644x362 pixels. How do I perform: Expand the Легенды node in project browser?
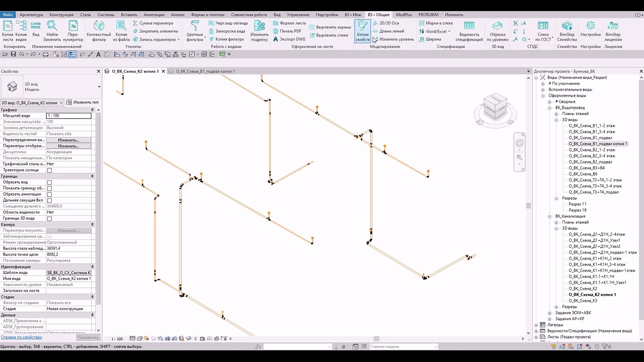coord(536,325)
